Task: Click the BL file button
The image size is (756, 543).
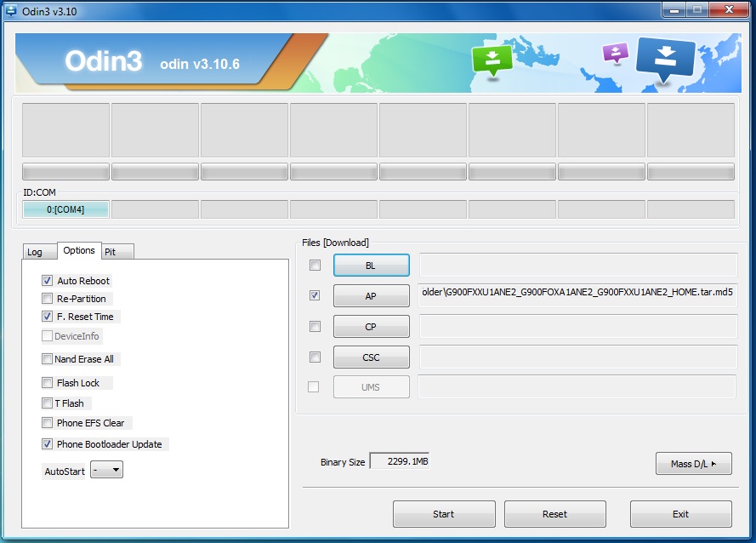Action: (372, 266)
